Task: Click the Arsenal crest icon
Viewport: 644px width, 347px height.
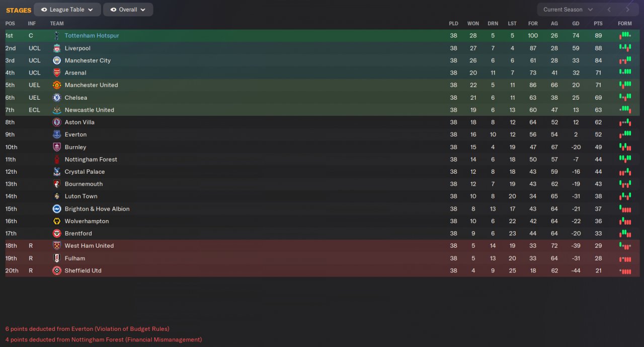Action: point(57,73)
